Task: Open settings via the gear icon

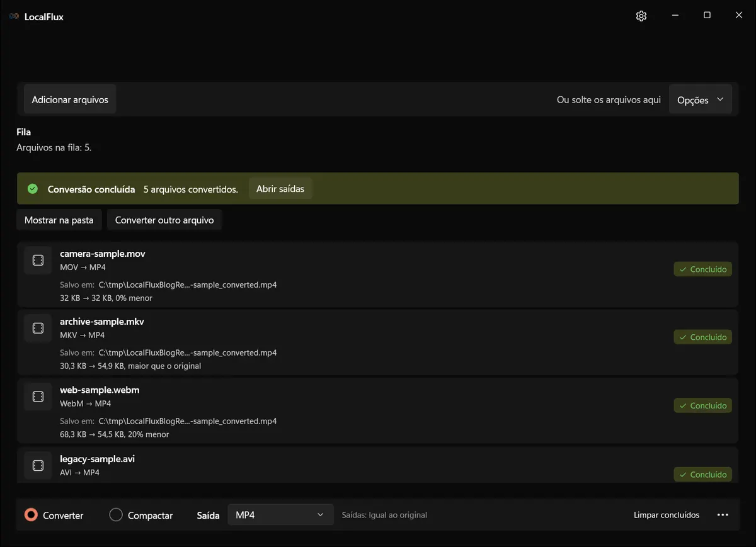Action: click(641, 16)
